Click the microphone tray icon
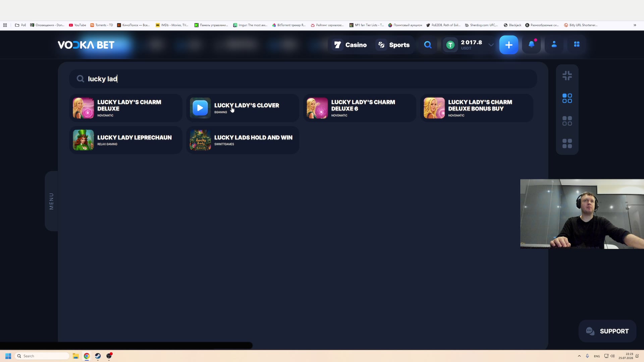The image size is (644, 362). pos(587,356)
